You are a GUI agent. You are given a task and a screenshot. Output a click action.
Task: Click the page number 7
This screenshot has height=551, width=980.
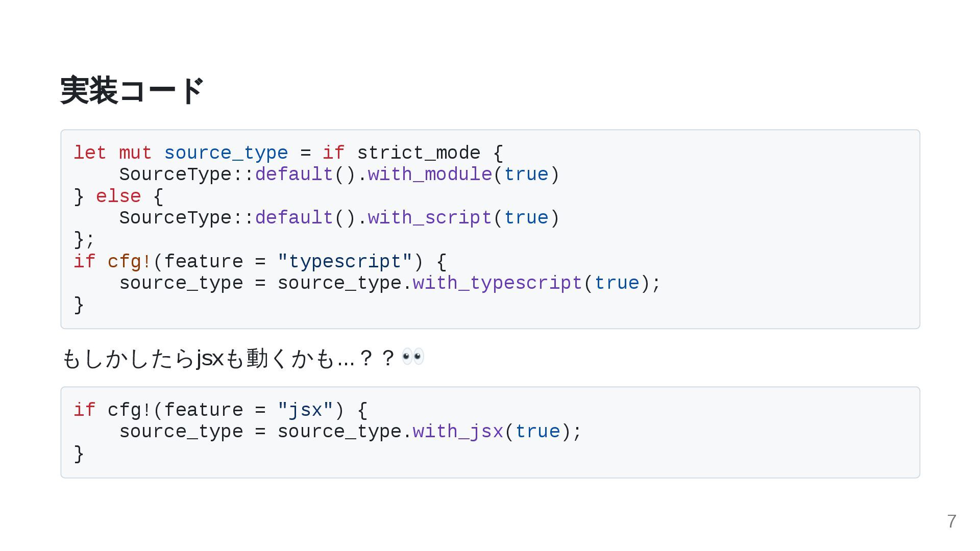(x=951, y=521)
